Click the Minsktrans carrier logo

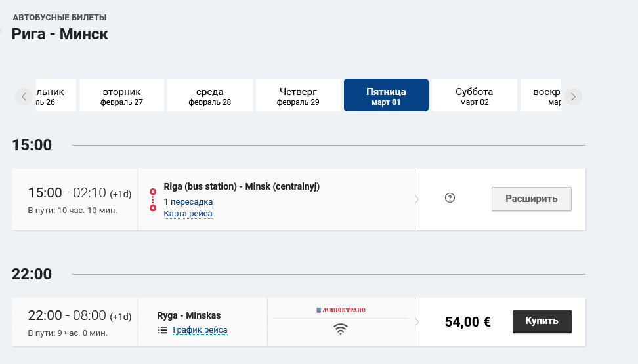click(x=341, y=310)
